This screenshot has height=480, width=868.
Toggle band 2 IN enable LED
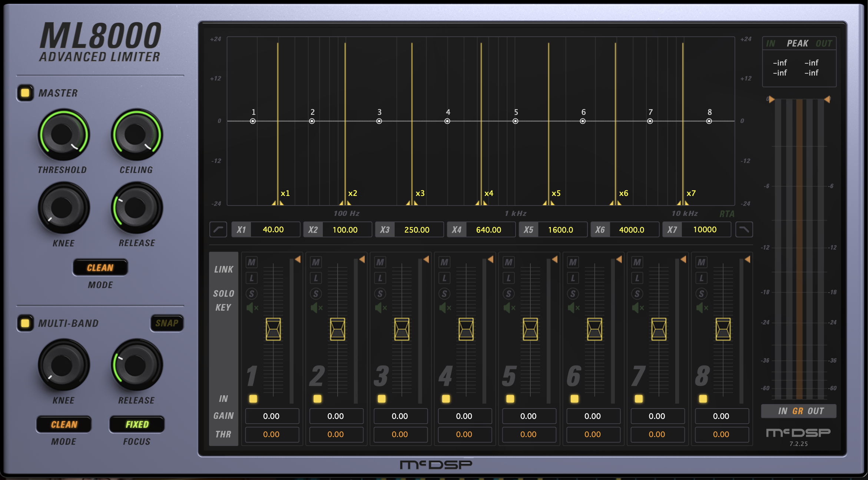[317, 399]
